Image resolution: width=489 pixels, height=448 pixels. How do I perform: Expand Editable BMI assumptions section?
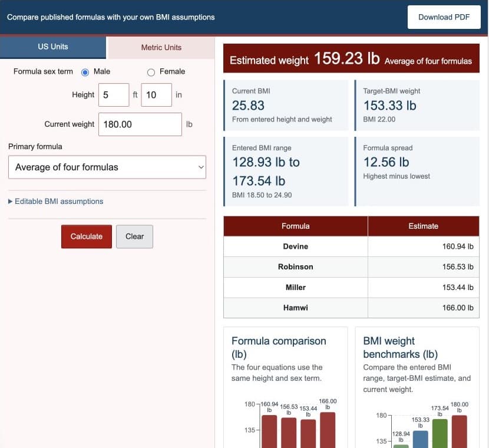tap(56, 202)
